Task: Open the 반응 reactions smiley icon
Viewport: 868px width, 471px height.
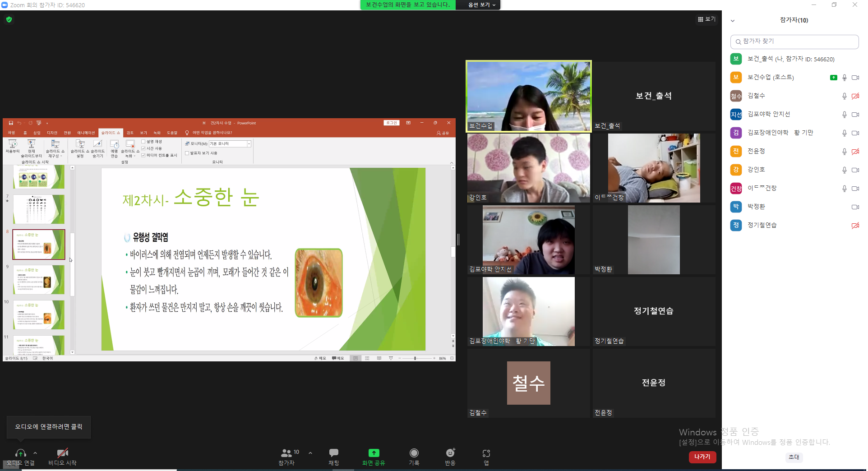Action: [450, 453]
